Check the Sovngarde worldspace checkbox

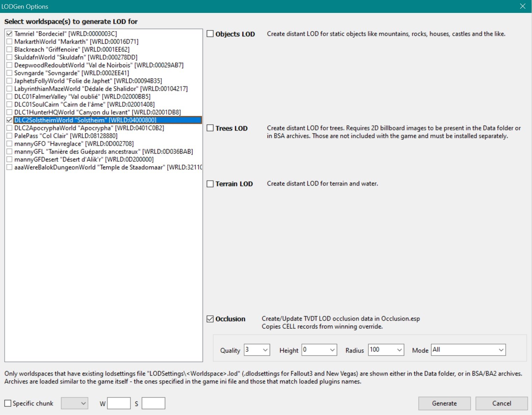click(9, 73)
